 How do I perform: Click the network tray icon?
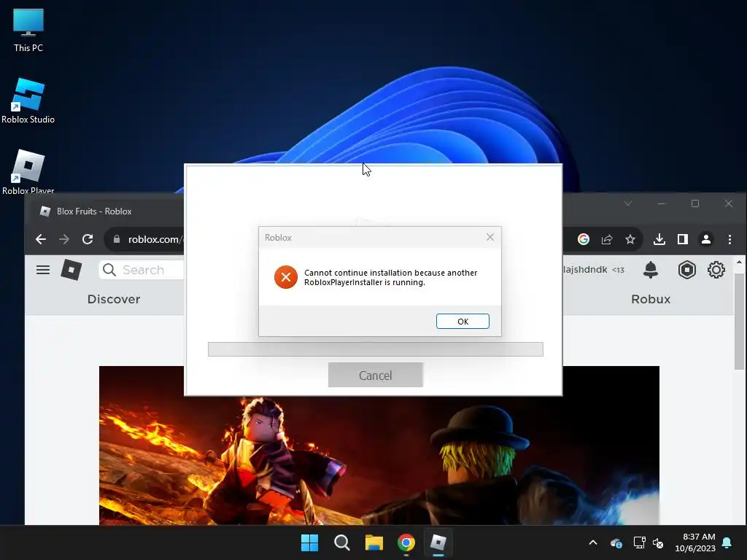[x=639, y=542]
